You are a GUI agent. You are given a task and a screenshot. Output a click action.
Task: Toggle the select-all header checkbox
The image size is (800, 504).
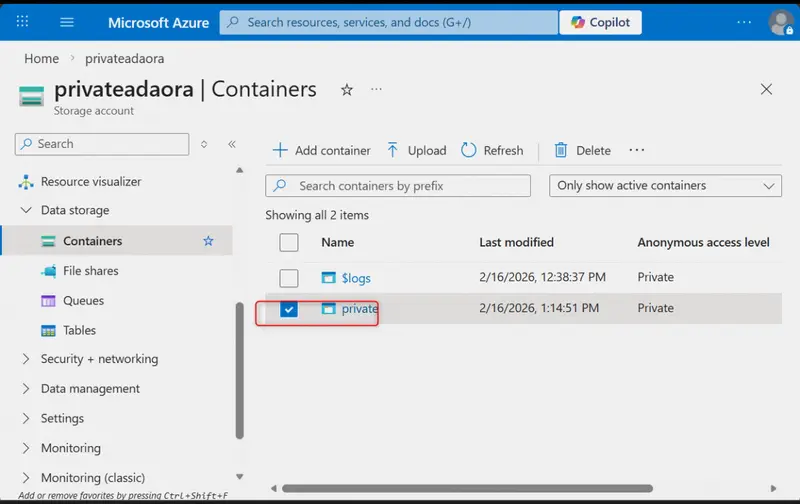(289, 242)
